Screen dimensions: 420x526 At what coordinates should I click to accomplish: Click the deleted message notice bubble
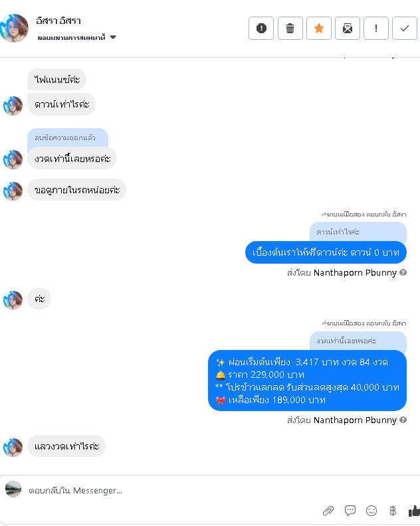click(x=68, y=137)
